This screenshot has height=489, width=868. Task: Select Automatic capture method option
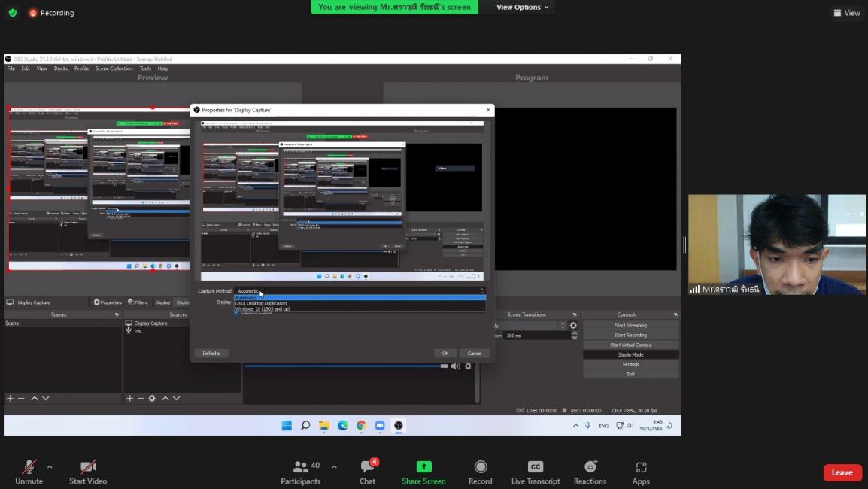click(x=360, y=298)
